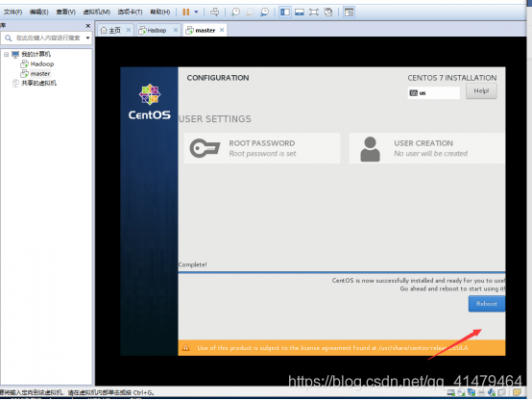Select 共享的虚拟机 in the library tree

pos(39,83)
